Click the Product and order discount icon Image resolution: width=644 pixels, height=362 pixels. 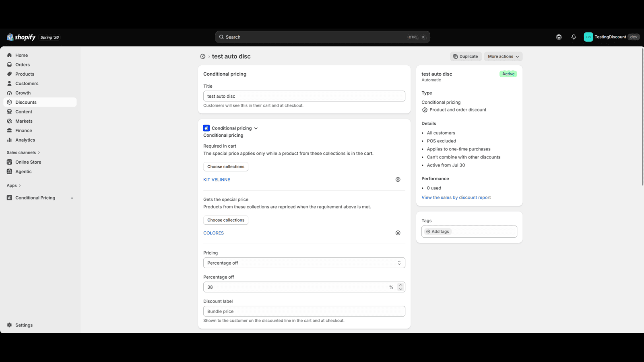(425, 110)
